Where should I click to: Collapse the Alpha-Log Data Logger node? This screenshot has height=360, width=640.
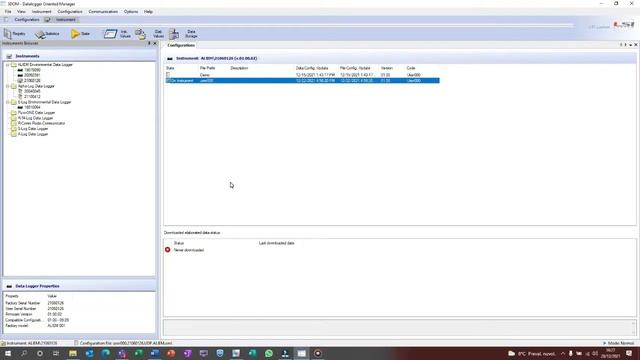[x=7, y=86]
